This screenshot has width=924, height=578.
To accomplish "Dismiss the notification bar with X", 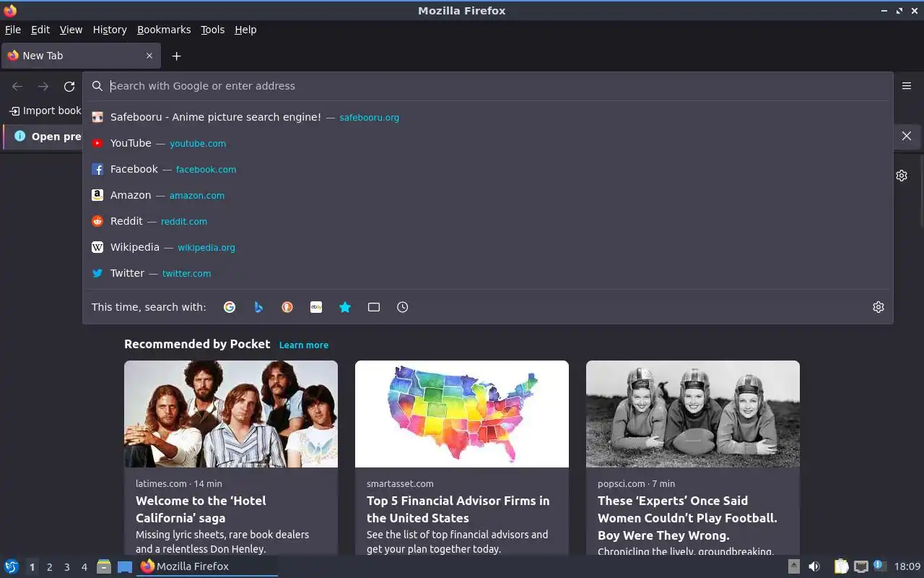I will coord(907,136).
